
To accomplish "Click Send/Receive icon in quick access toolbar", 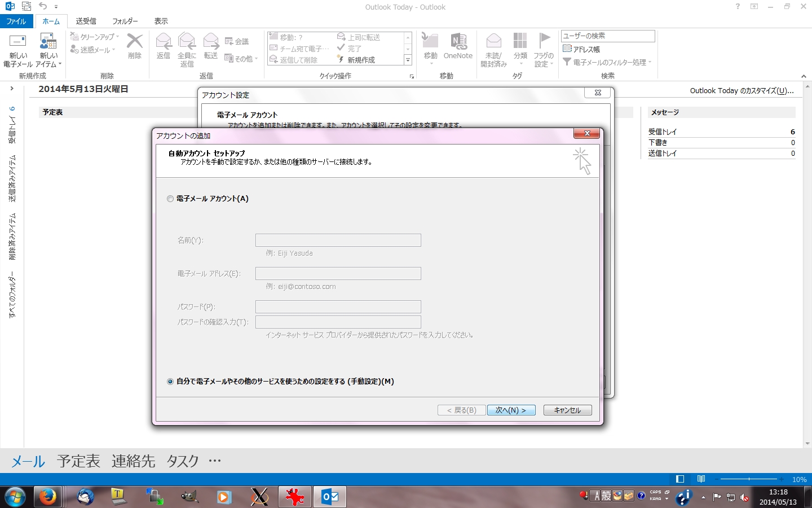I will tap(26, 6).
